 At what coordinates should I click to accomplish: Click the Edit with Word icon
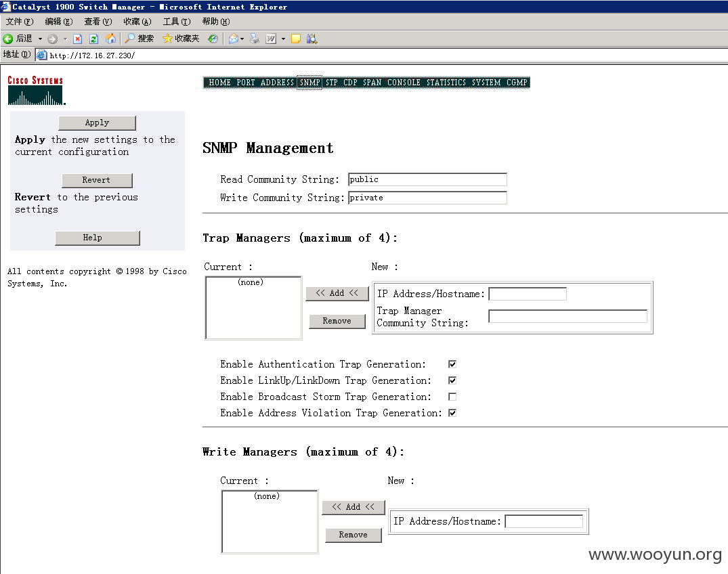(271, 39)
